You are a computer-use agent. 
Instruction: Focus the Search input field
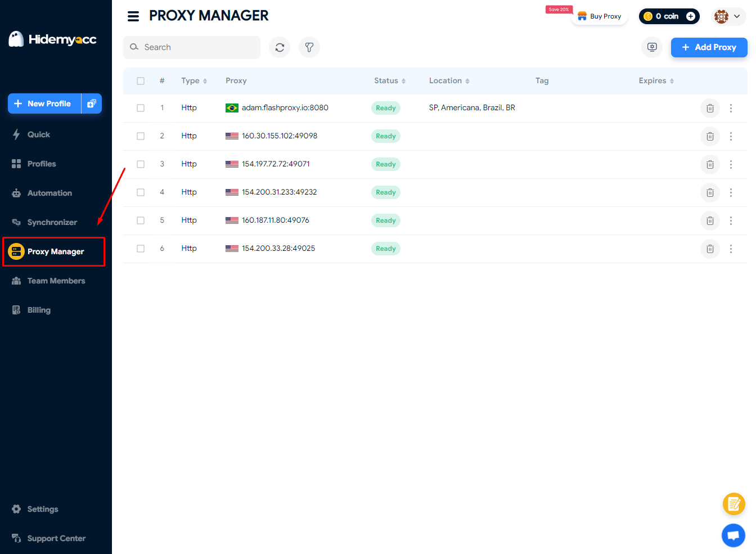(x=192, y=47)
